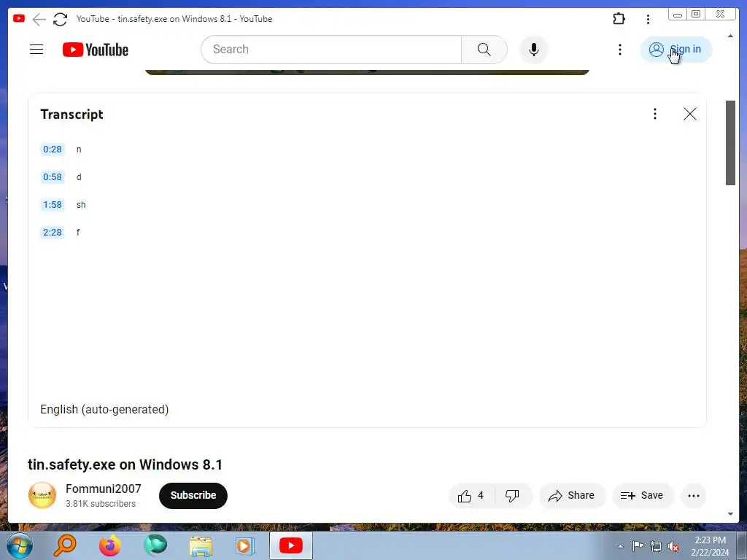This screenshot has height=560, width=747.
Task: Open the Windows Start orb
Action: click(20, 545)
